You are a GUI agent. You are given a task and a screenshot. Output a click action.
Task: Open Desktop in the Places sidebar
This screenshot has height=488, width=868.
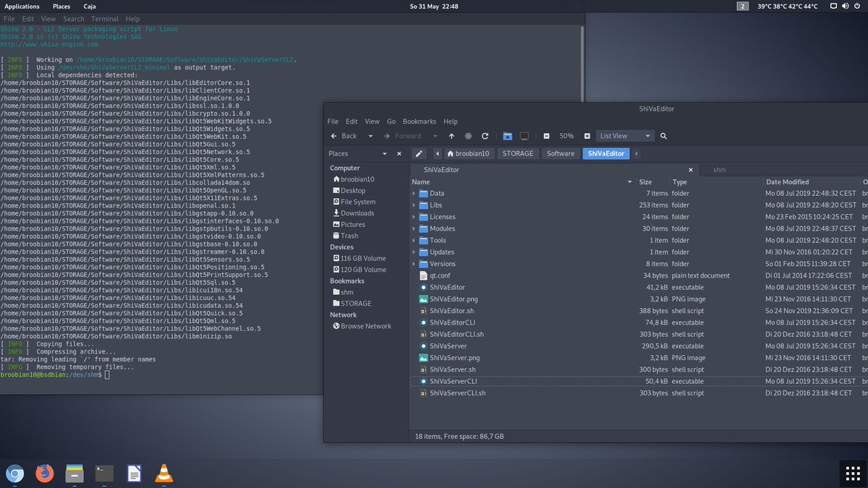353,191
